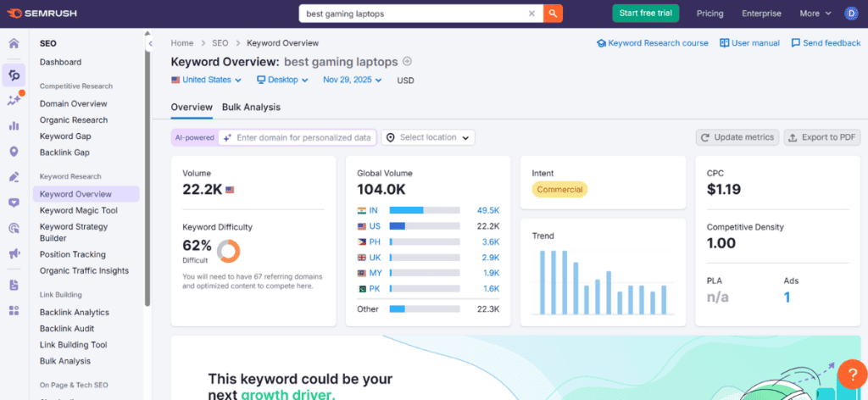Click the Keyword Difficulty donut chart

(228, 251)
